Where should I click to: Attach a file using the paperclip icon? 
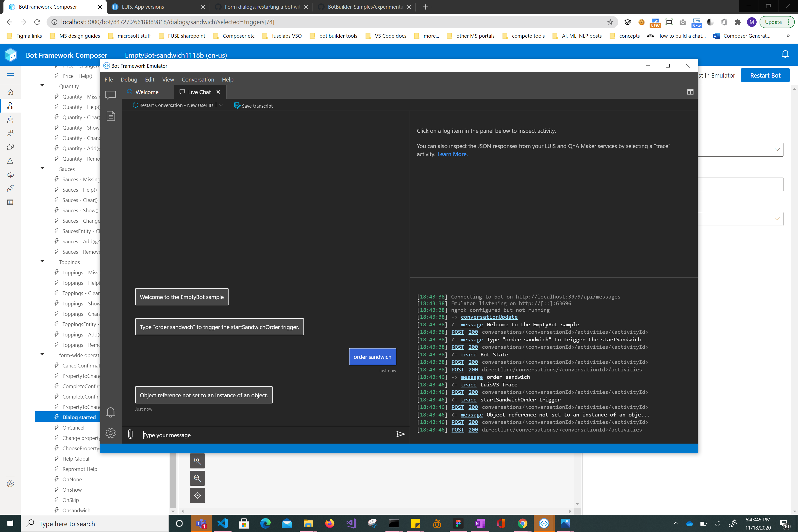click(130, 435)
